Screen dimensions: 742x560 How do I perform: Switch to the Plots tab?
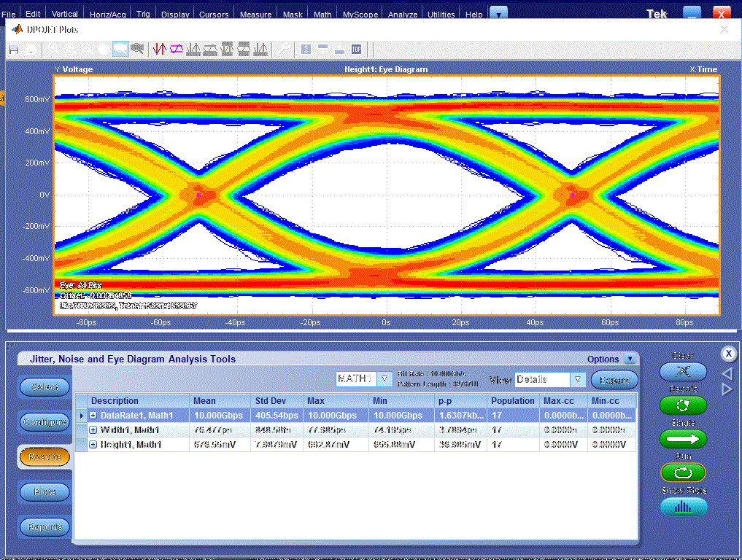coord(45,492)
